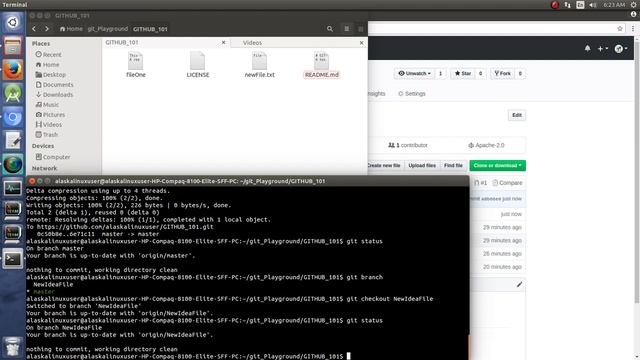The image size is (640, 360).
Task: Click the volume icon in the top bar
Action: point(593,5)
